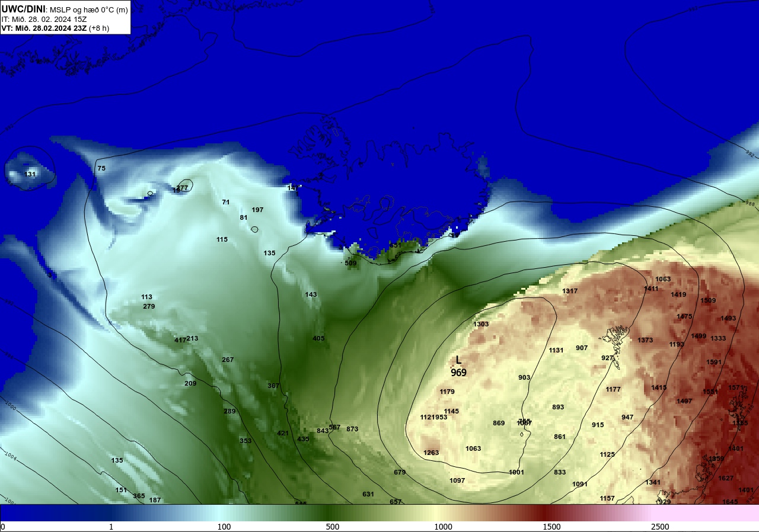Image resolution: width=759 pixels, height=532 pixels.
Task: Click the height value 1263
Action: click(431, 453)
